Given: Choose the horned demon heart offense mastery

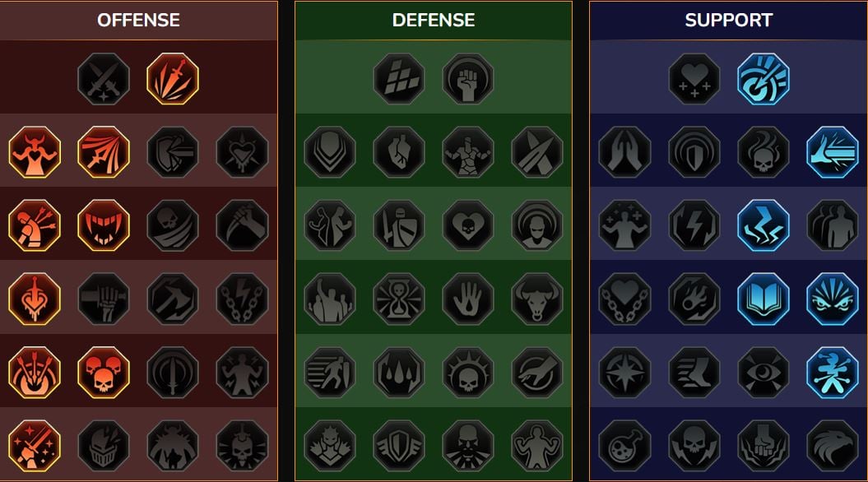Looking at the screenshot, I should 35,152.
